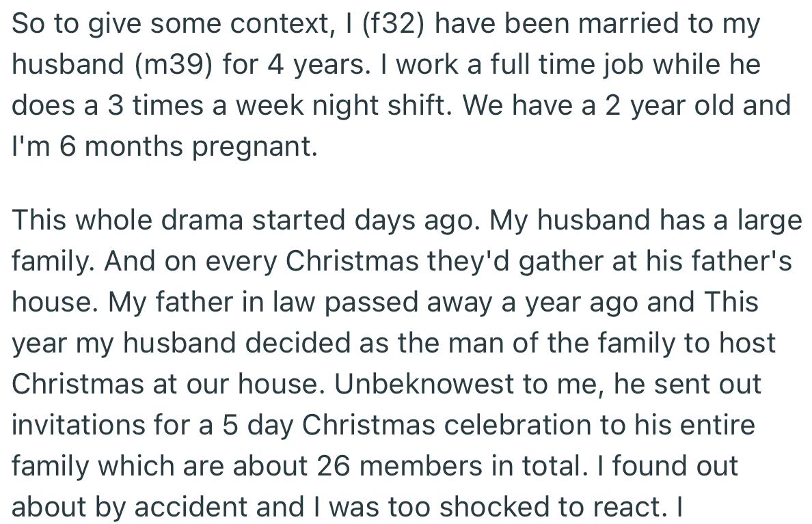Click the "(m39)" age tag
Viewport: 812px width, 524px height.
pyautogui.click(x=174, y=65)
